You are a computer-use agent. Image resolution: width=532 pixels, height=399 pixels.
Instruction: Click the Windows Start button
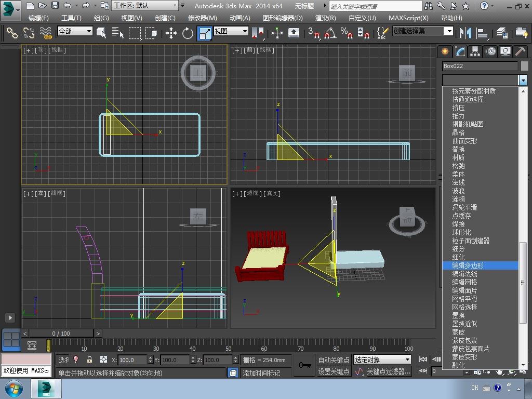coord(13,389)
